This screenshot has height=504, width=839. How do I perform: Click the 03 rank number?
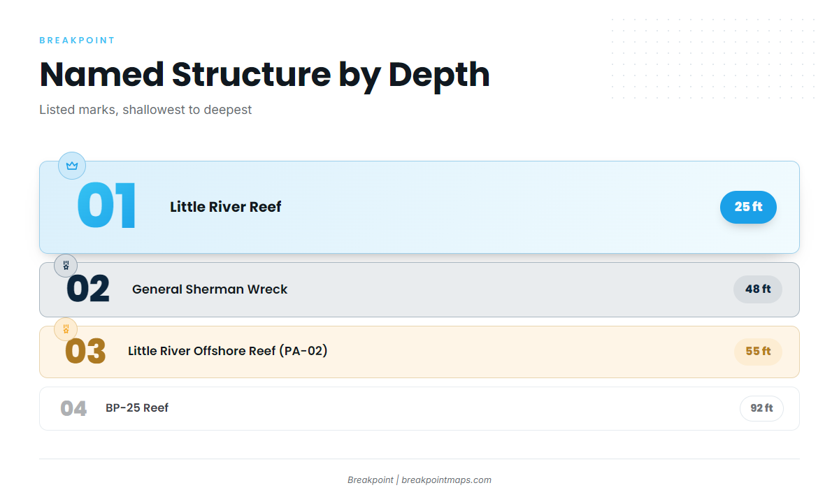(x=85, y=352)
